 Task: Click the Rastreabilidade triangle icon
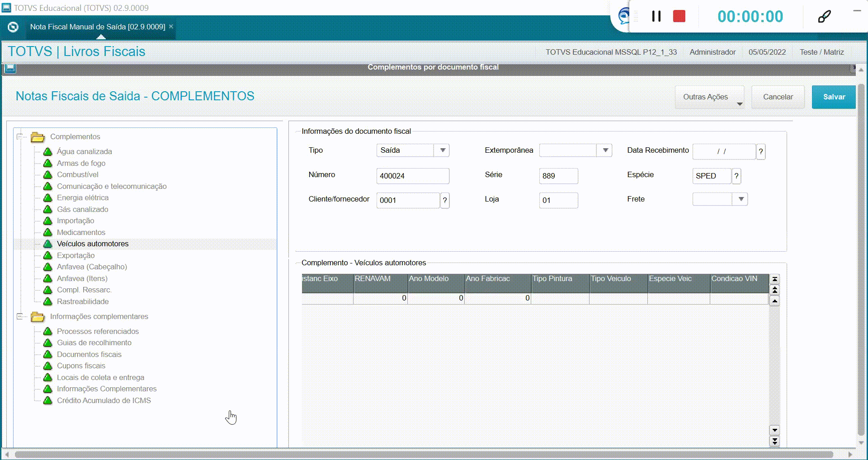(48, 301)
